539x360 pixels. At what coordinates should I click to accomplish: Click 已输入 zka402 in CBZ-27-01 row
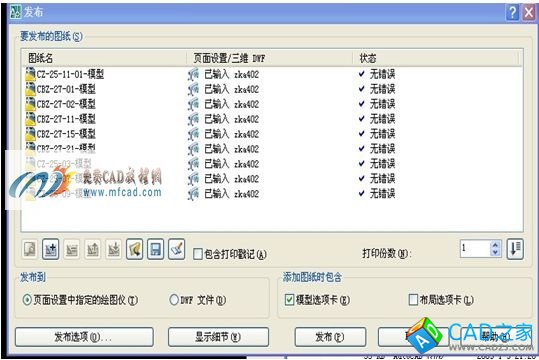point(232,89)
